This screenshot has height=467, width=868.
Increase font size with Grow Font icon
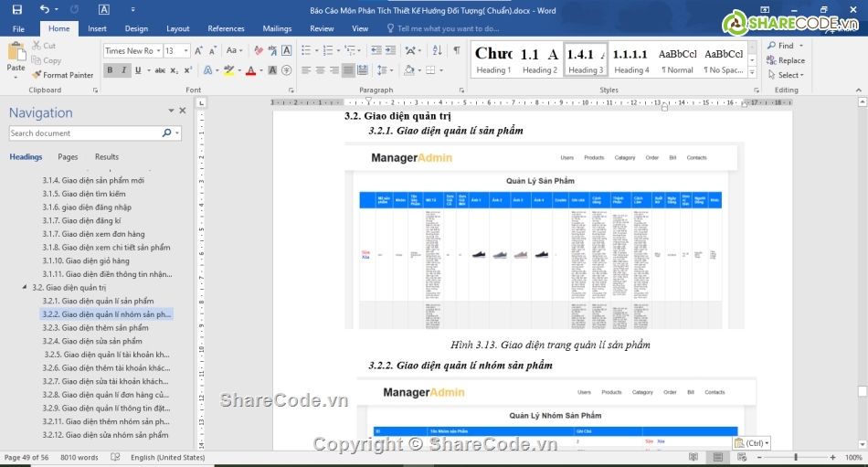point(199,50)
